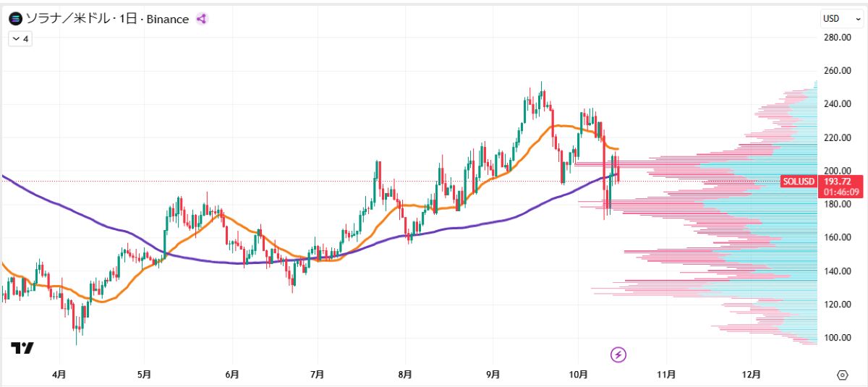Expand the collapsed indicators legend showing 4
The width and height of the screenshot is (868, 387).
pyautogui.click(x=20, y=39)
